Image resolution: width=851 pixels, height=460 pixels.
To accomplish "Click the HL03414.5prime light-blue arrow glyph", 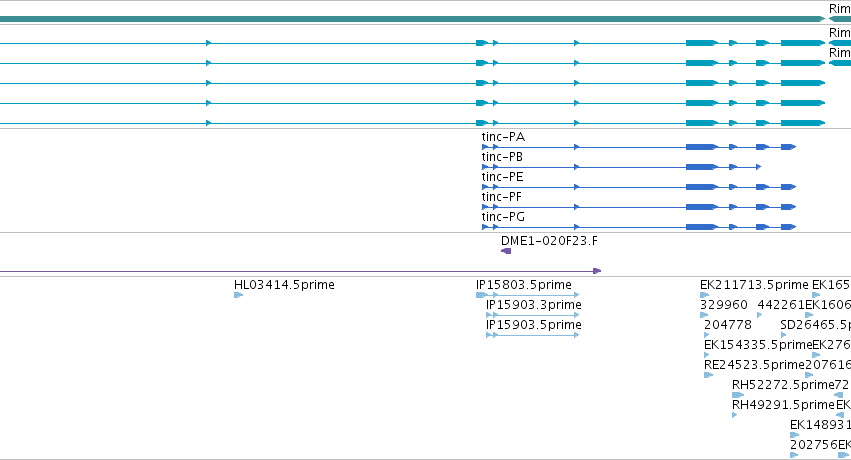I will point(238,295).
